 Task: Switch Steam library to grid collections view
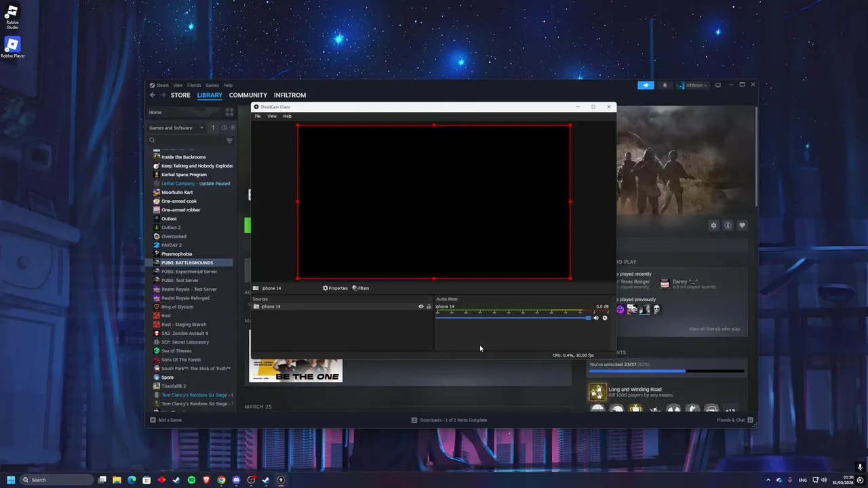229,112
